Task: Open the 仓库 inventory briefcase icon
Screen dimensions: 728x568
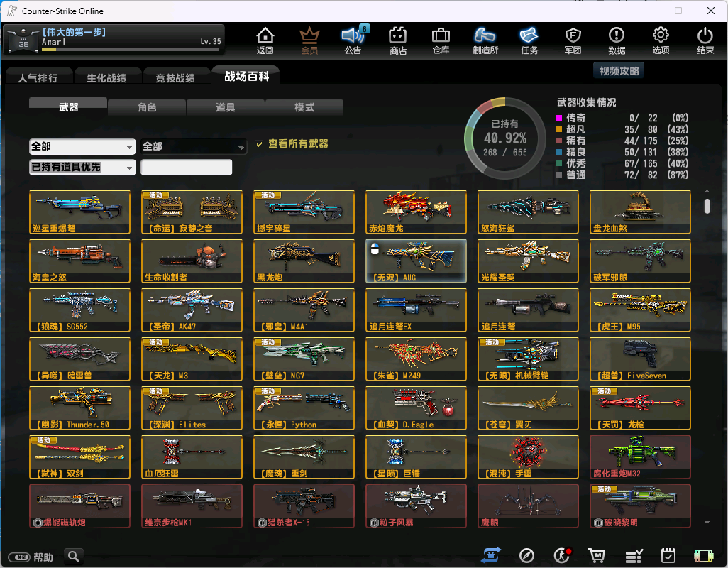Action: pos(441,40)
